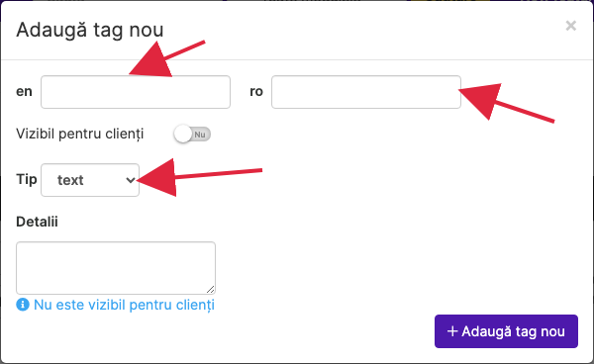
Task: Submit with the Adaugă tag nou button
Action: (506, 331)
